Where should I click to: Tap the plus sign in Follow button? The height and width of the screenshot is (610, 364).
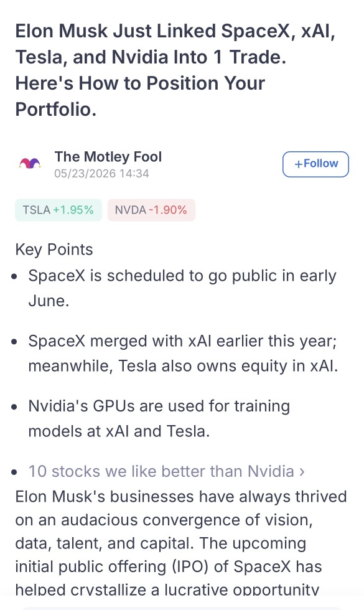pyautogui.click(x=298, y=164)
